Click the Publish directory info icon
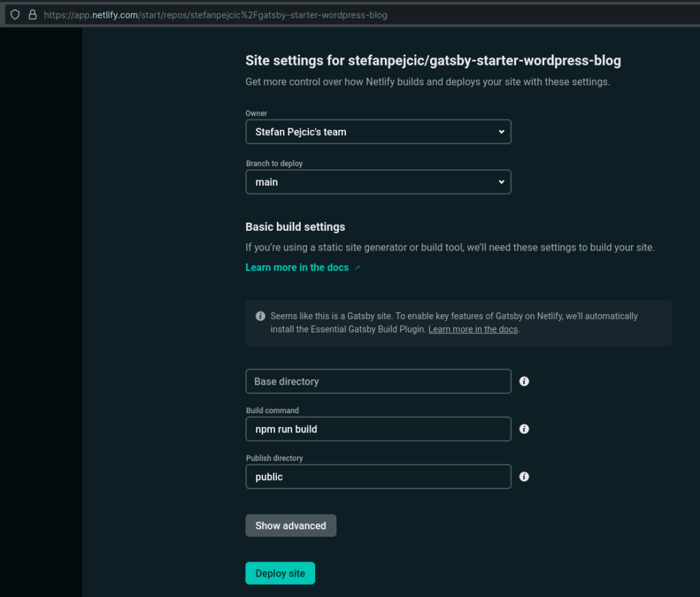This screenshot has height=597, width=700. pos(524,477)
